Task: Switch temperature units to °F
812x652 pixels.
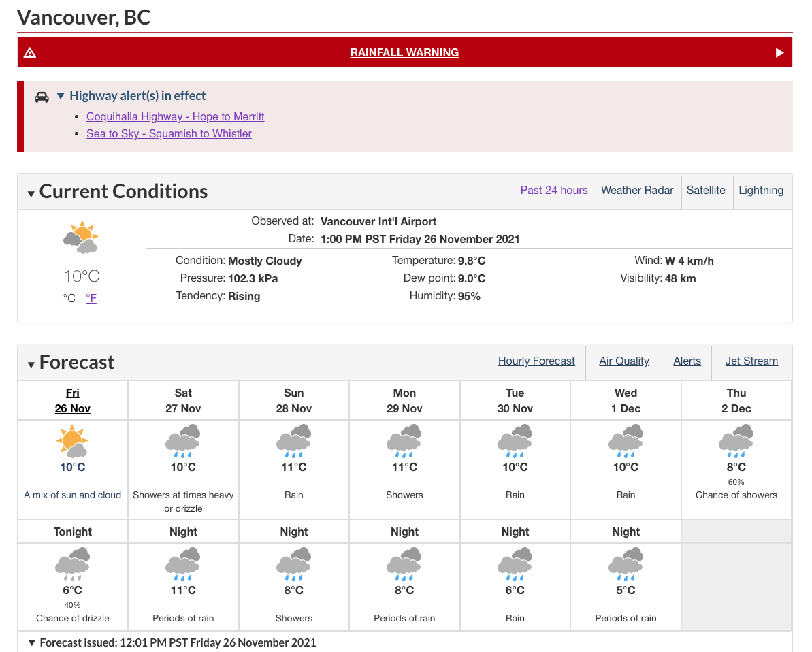Action: click(91, 298)
